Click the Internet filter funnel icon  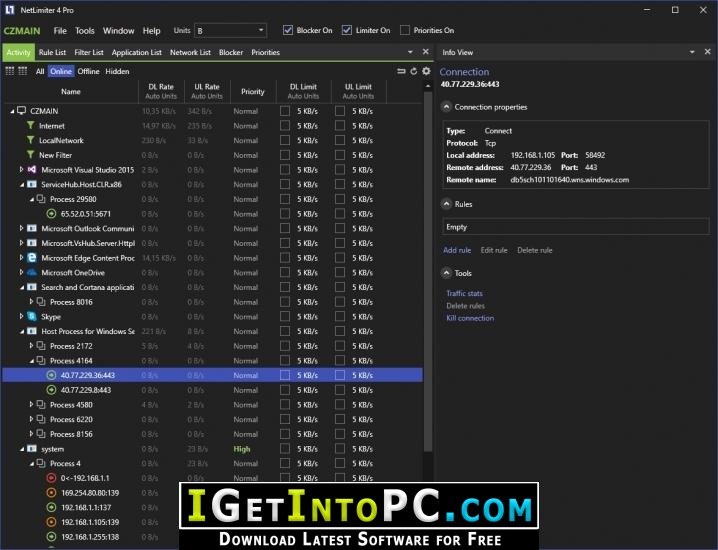(30, 125)
